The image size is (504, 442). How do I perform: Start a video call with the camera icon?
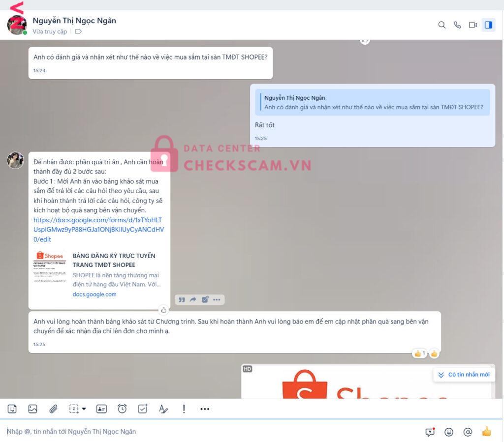click(x=473, y=25)
